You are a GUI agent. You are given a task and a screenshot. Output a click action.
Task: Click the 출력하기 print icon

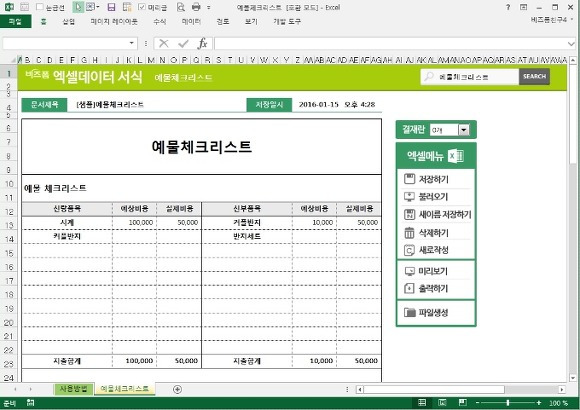409,288
